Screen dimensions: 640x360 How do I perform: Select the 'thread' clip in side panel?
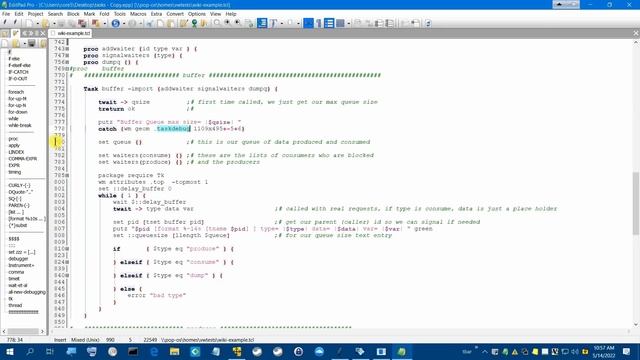[15, 305]
